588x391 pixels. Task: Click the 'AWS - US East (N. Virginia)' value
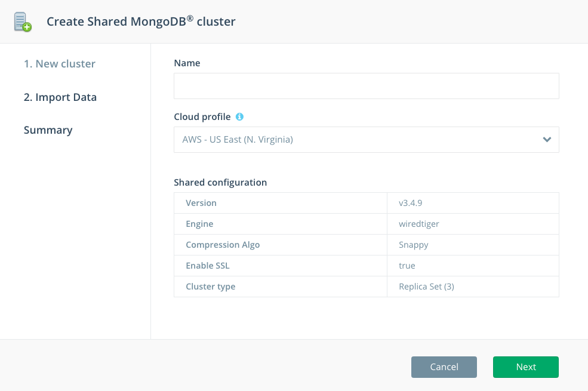[x=238, y=140]
